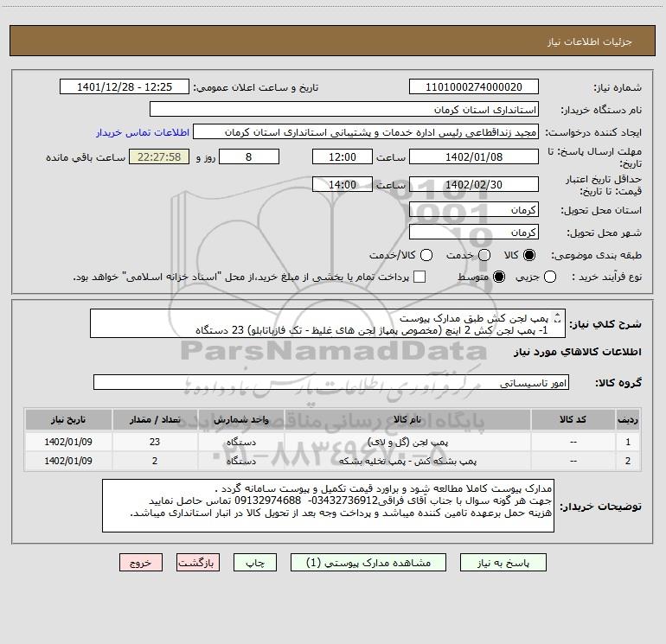Click the شماره نیاز number field
This screenshot has width=666, height=644.
tap(474, 87)
